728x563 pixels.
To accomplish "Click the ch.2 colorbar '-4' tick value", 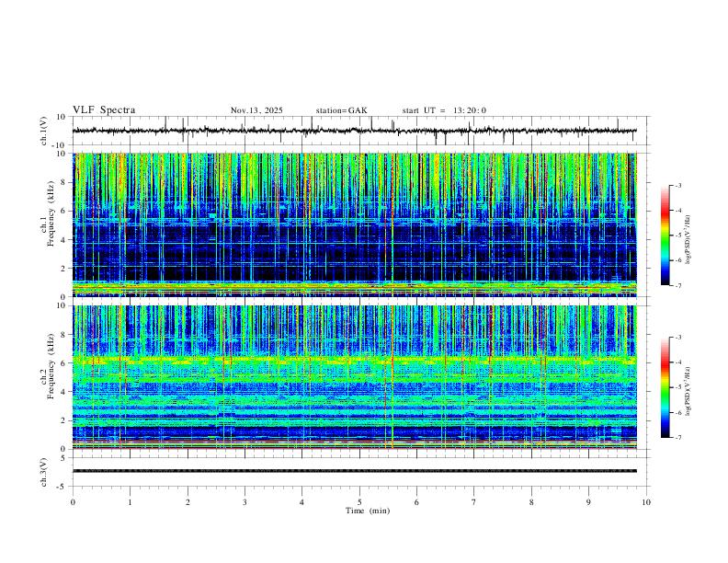I will (678, 362).
